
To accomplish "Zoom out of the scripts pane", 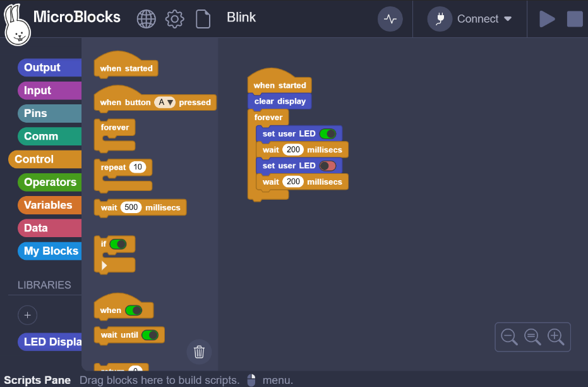I will (x=509, y=336).
